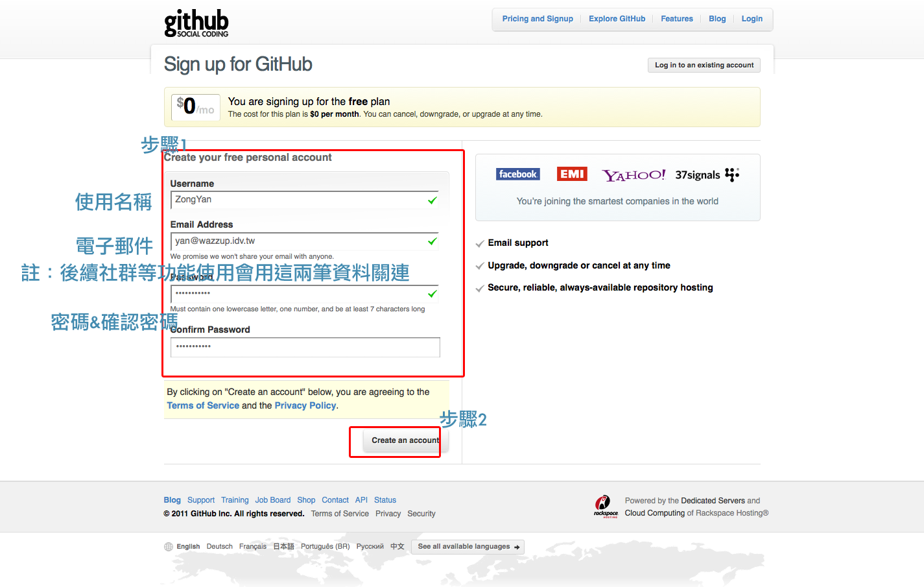Switch language to Deutsch
The height and width of the screenshot is (587, 924).
[x=219, y=547]
